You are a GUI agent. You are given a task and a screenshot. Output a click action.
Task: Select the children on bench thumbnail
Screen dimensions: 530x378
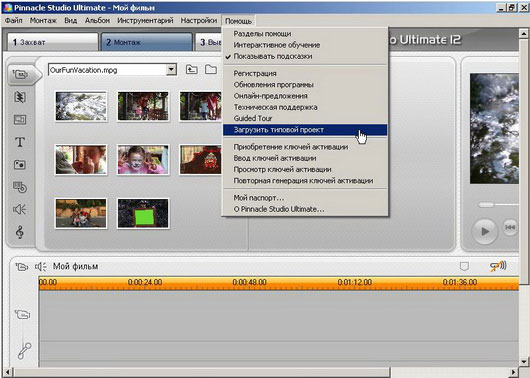tap(81, 213)
